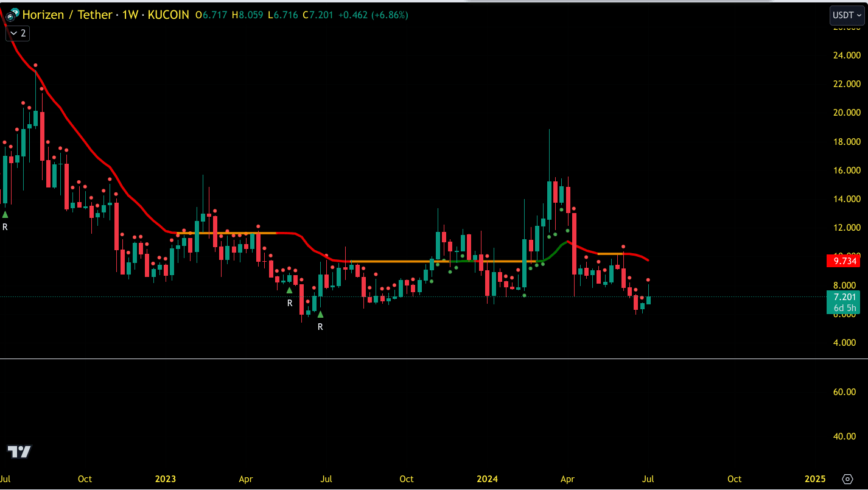
Task: Click the 2024 label on time axis
Action: tap(488, 479)
